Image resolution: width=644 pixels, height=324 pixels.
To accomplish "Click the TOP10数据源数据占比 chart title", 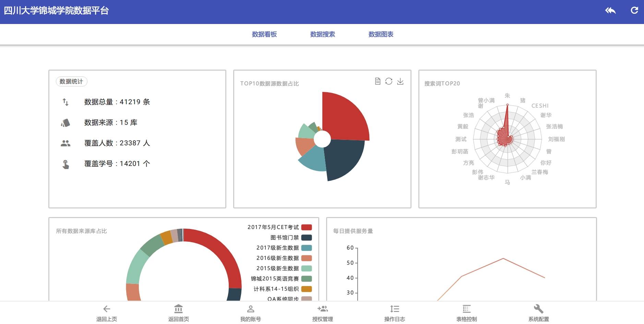I will tap(270, 83).
